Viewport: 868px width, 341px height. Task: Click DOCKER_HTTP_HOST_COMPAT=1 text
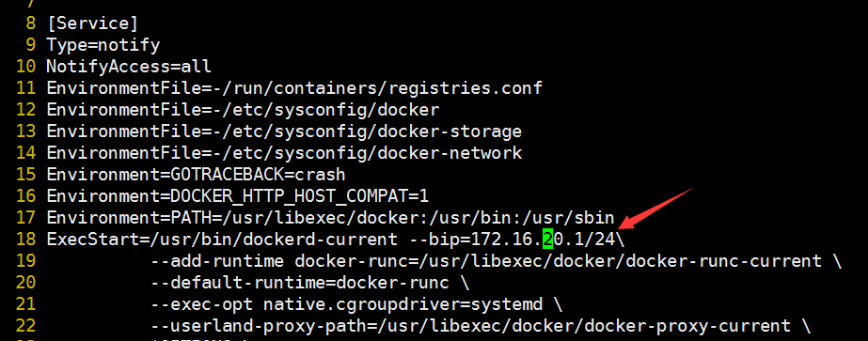coord(299,196)
